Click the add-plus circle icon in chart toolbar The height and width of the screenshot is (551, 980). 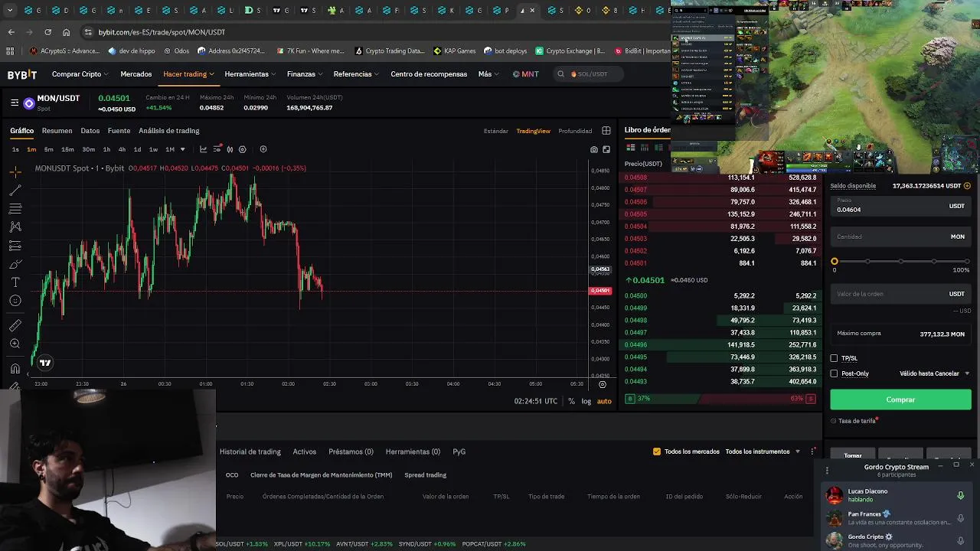263,149
